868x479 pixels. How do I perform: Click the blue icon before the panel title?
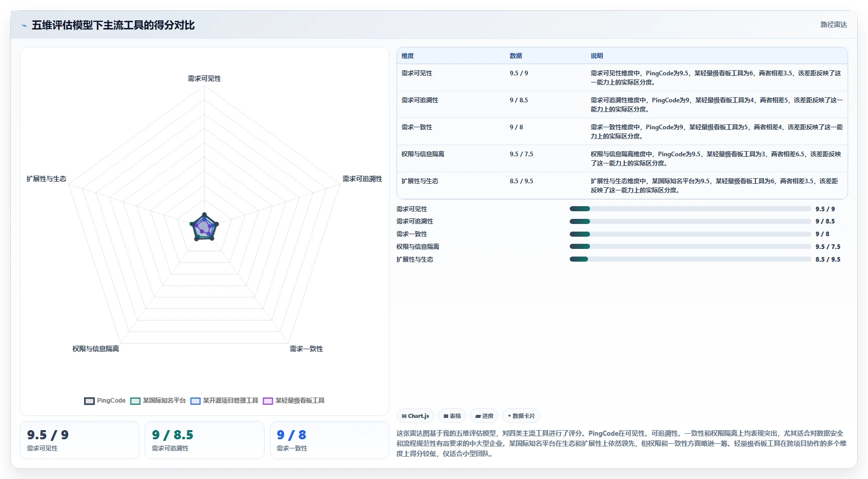[x=24, y=25]
